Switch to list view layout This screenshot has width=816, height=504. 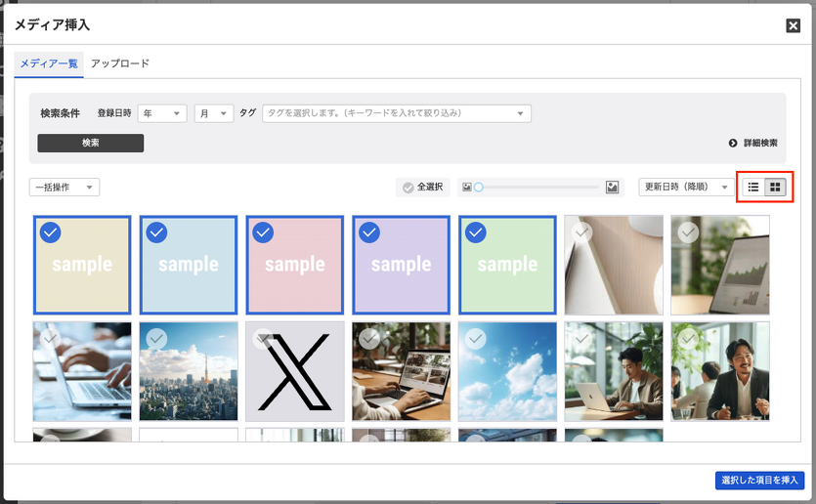tap(752, 187)
